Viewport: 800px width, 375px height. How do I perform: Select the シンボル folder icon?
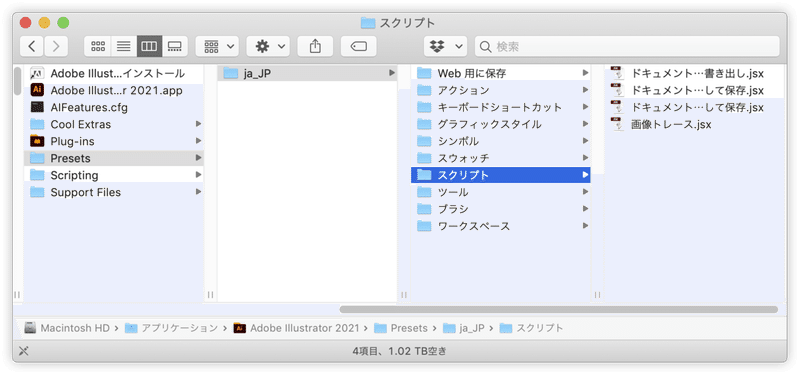424,141
